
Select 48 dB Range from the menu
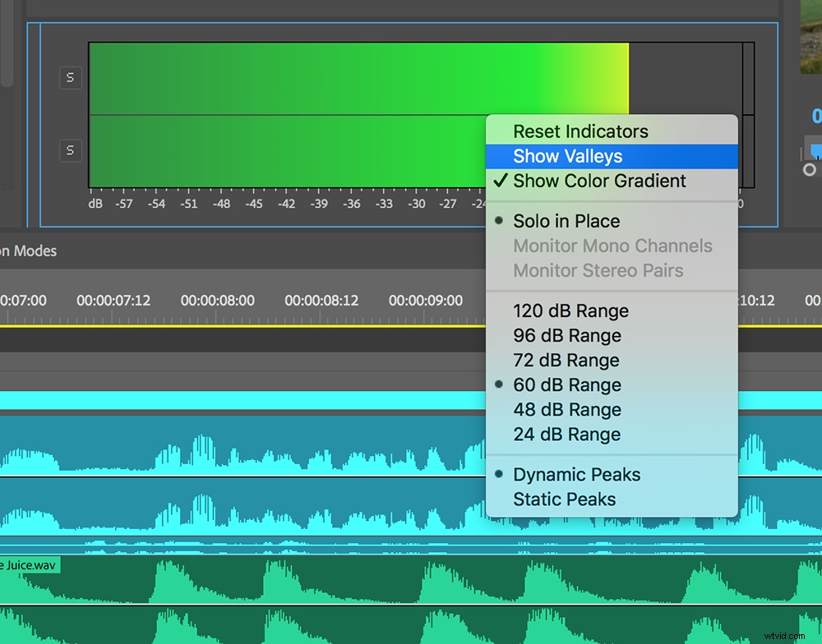[x=566, y=409]
